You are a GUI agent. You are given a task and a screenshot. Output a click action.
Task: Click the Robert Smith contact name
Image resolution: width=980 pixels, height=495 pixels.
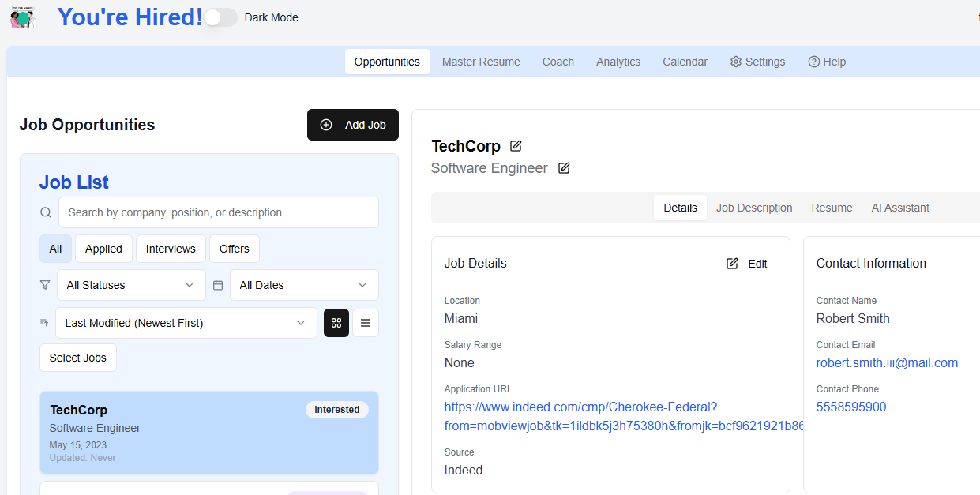click(853, 318)
